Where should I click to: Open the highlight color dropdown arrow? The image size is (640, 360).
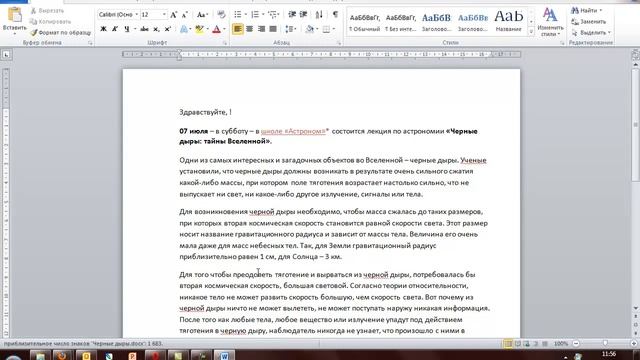pyautogui.click(x=207, y=29)
